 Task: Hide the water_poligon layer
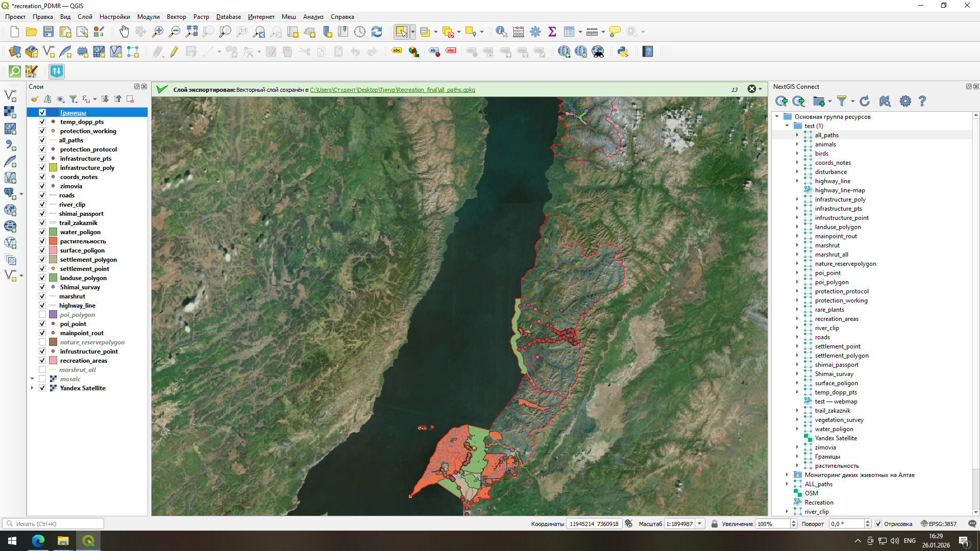[42, 232]
